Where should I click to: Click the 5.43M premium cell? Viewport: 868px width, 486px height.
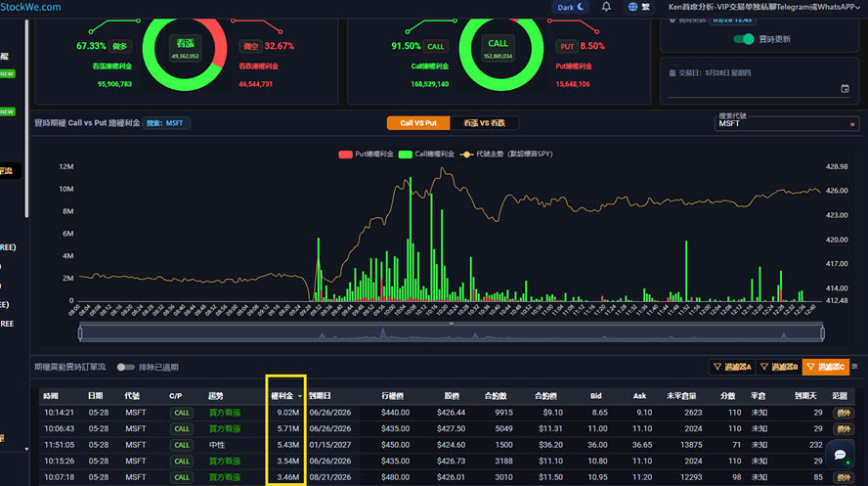[287, 445]
